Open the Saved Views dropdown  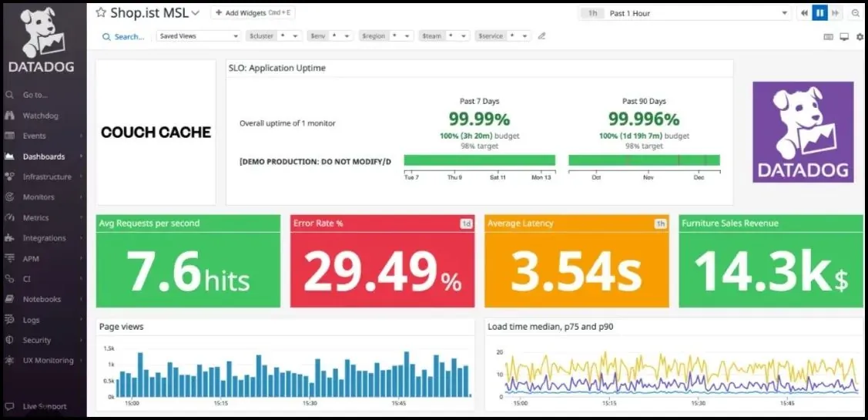pos(198,36)
